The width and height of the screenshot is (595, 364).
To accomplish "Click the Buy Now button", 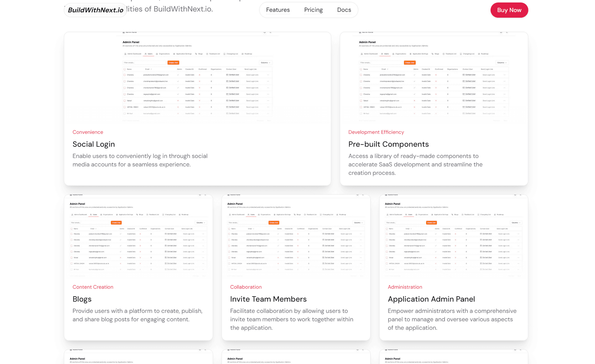I will [x=508, y=10].
